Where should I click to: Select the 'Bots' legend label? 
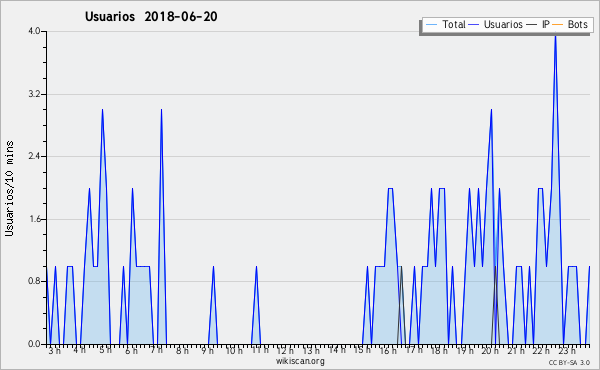[577, 24]
